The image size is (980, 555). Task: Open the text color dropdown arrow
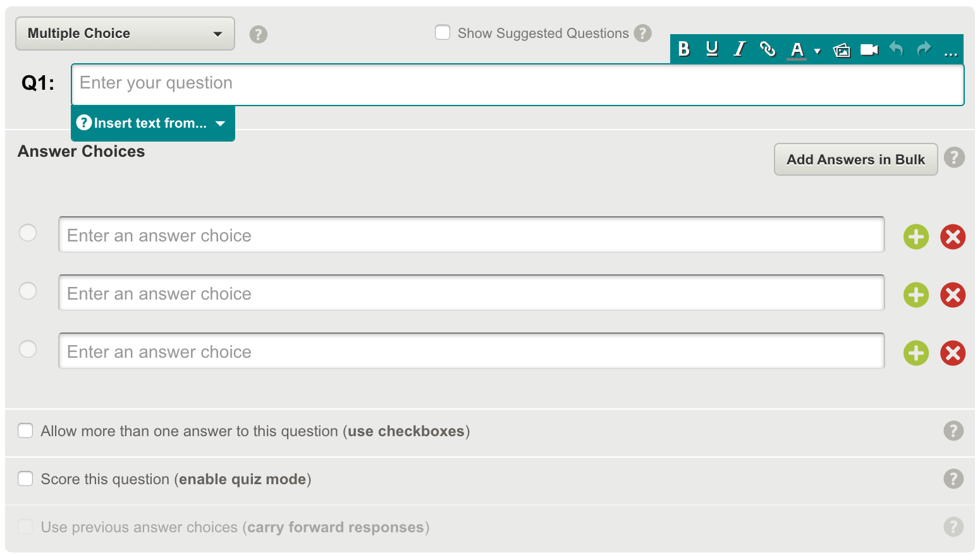(817, 51)
